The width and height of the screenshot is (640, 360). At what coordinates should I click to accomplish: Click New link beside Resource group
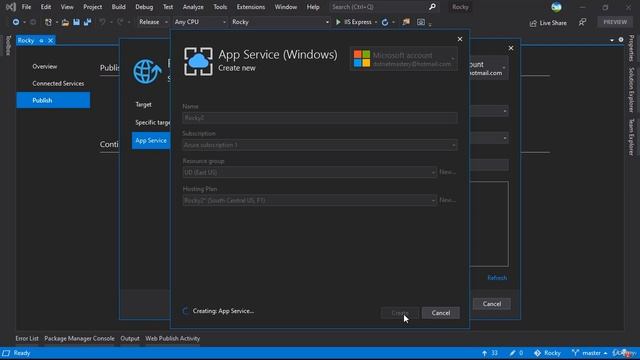point(447,172)
